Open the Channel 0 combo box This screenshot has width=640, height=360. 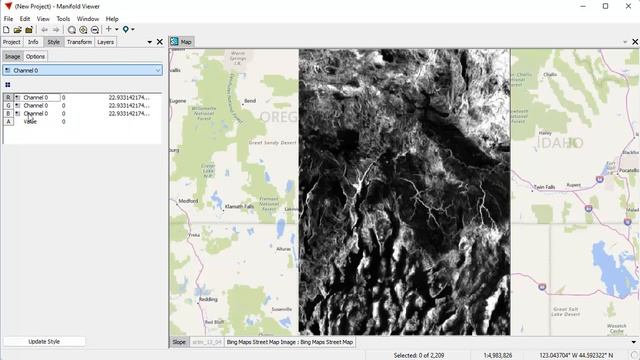pyautogui.click(x=82, y=70)
